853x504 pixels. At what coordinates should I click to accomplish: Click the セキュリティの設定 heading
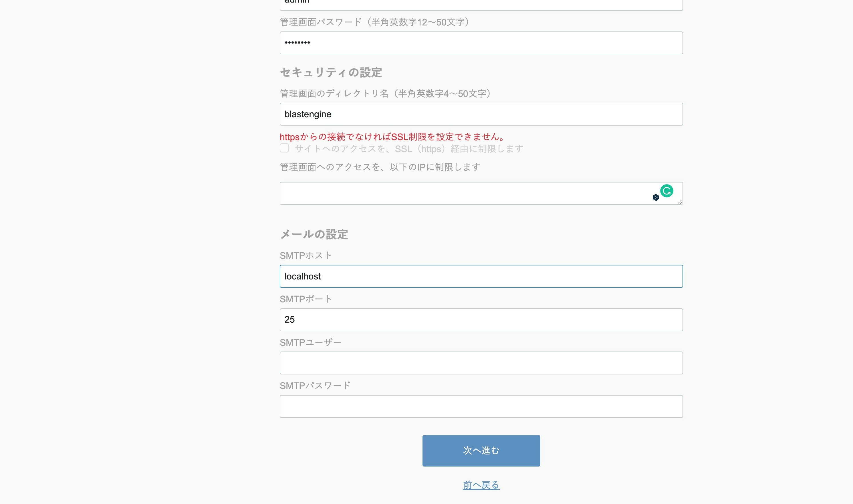[x=331, y=72]
